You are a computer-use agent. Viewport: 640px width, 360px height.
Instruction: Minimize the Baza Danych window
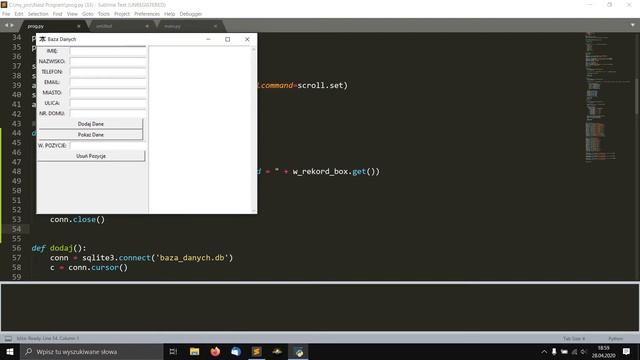coord(208,39)
